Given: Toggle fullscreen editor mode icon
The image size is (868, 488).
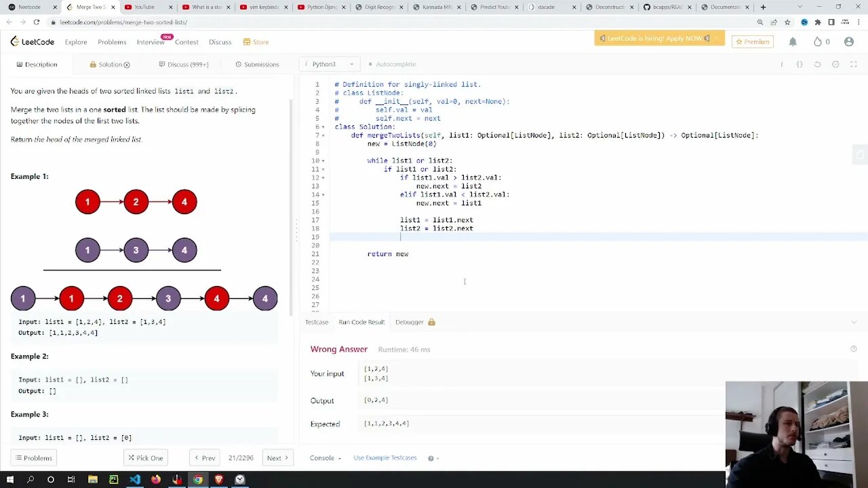Looking at the screenshot, I should [x=854, y=64].
